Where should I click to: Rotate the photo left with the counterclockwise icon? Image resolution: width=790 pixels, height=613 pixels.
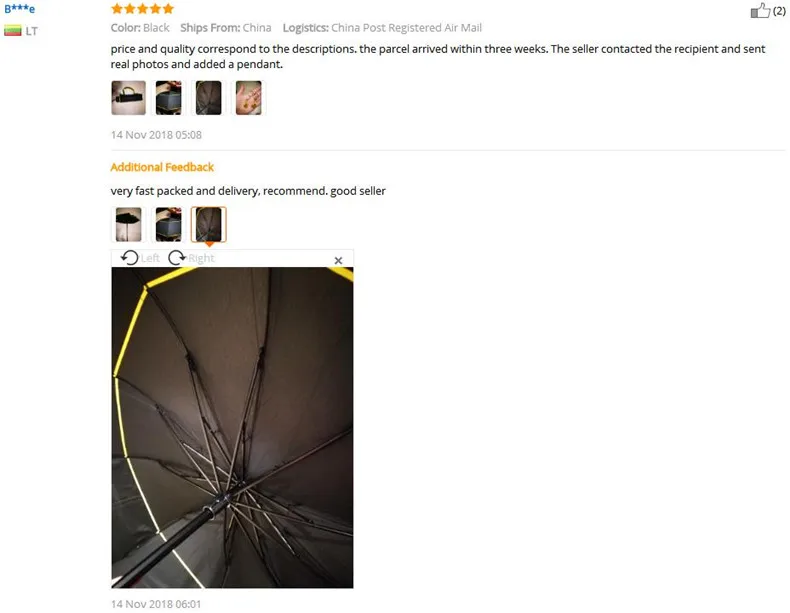click(x=129, y=258)
